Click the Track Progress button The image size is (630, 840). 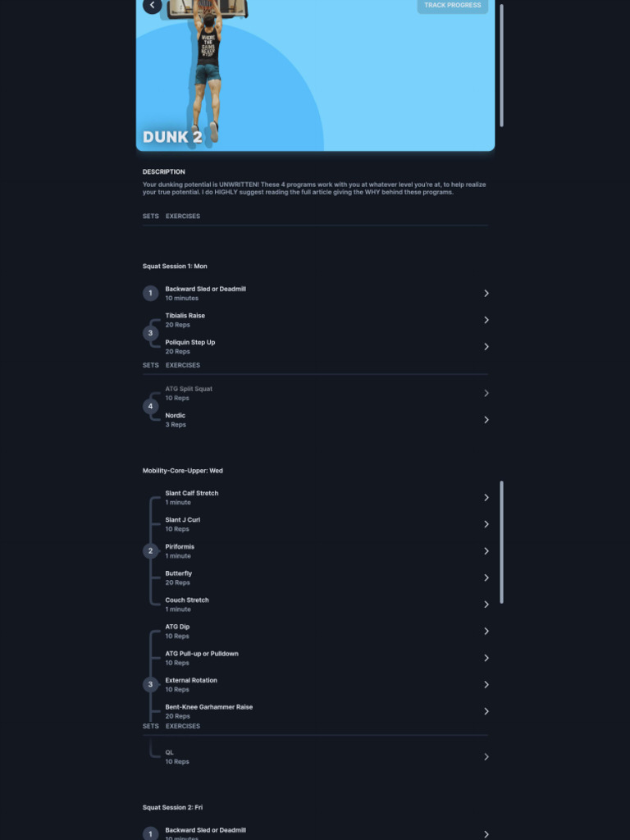(x=452, y=6)
